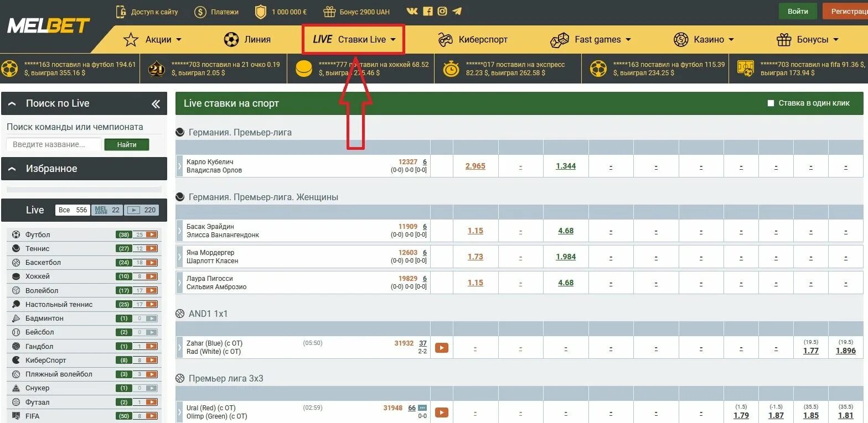Watch video stream for Zahar (Blue) match
Screen dimensions: 868x423
441,348
